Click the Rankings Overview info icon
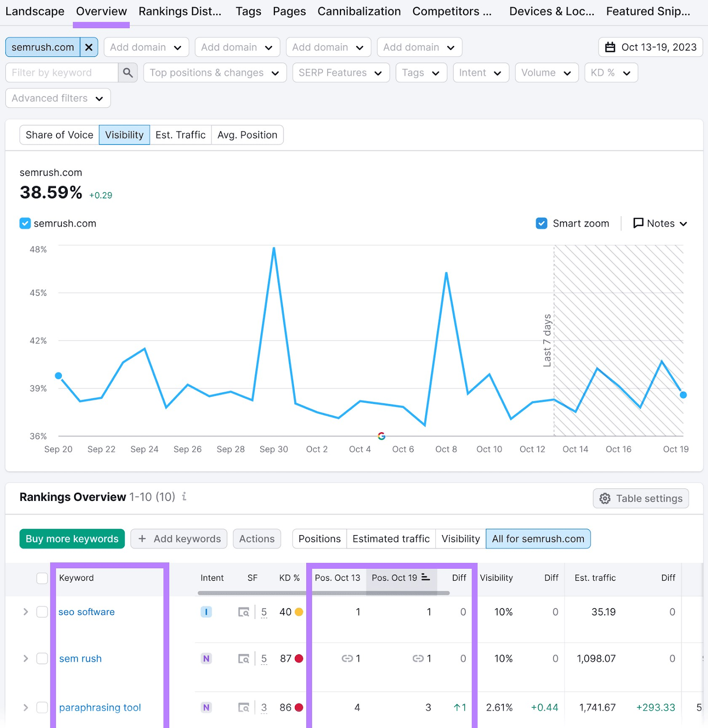This screenshot has width=708, height=728. click(x=184, y=496)
